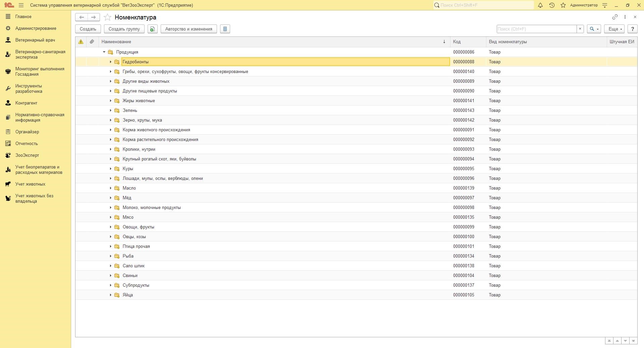
Task: Move down one row arrow
Action: (x=625, y=341)
